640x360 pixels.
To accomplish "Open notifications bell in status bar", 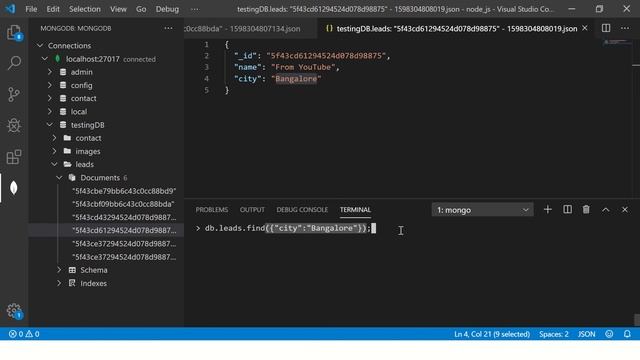I will coord(627,334).
